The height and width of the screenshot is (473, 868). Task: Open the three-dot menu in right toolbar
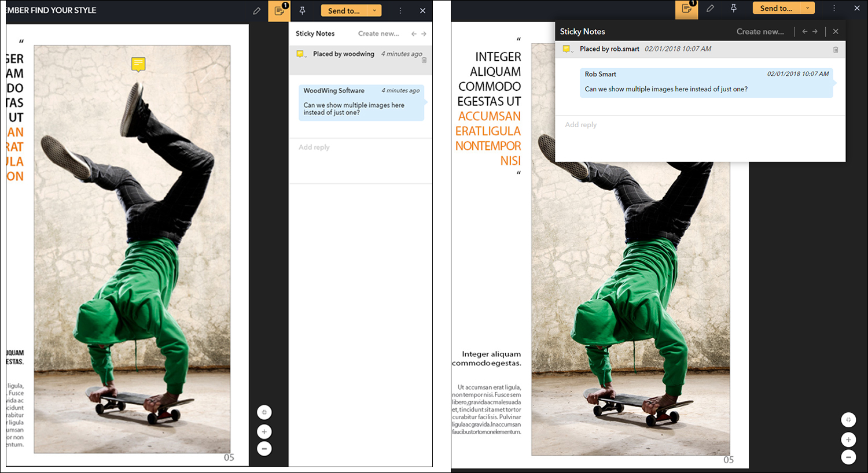click(834, 9)
